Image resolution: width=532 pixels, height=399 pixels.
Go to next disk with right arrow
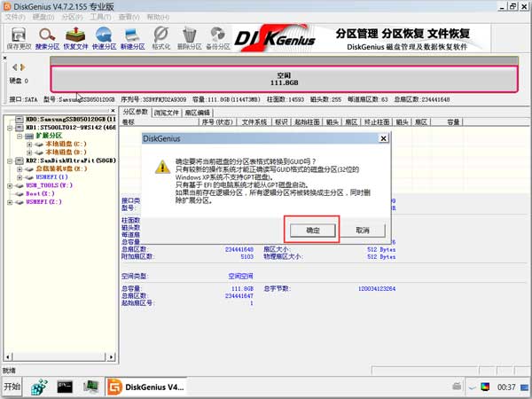(x=22, y=67)
